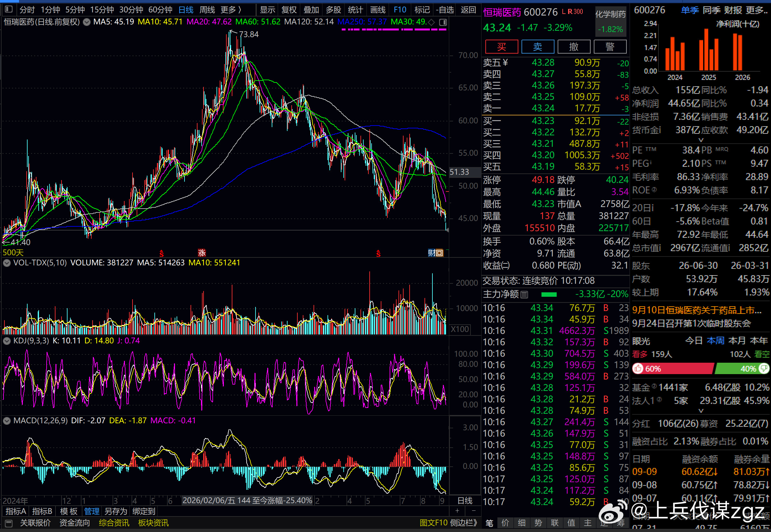Viewport: 771px width, 532px height.
Task: Click the 警 alert button
Action: pyautogui.click(x=610, y=47)
